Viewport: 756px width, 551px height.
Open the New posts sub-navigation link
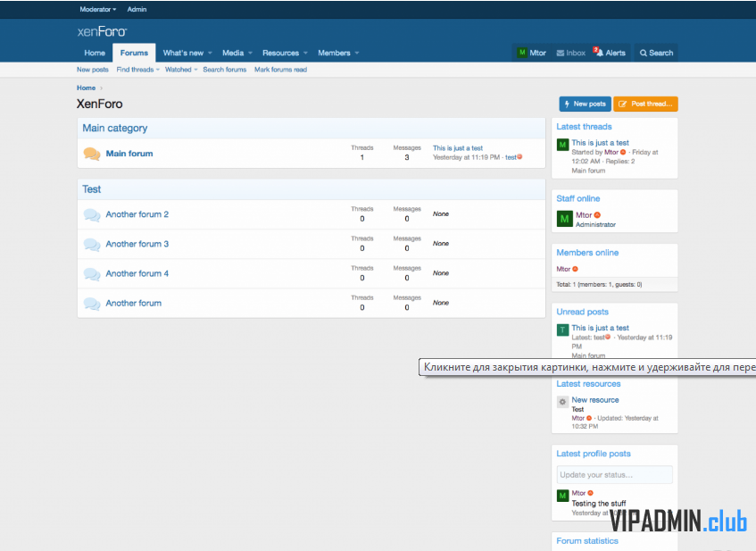point(93,70)
